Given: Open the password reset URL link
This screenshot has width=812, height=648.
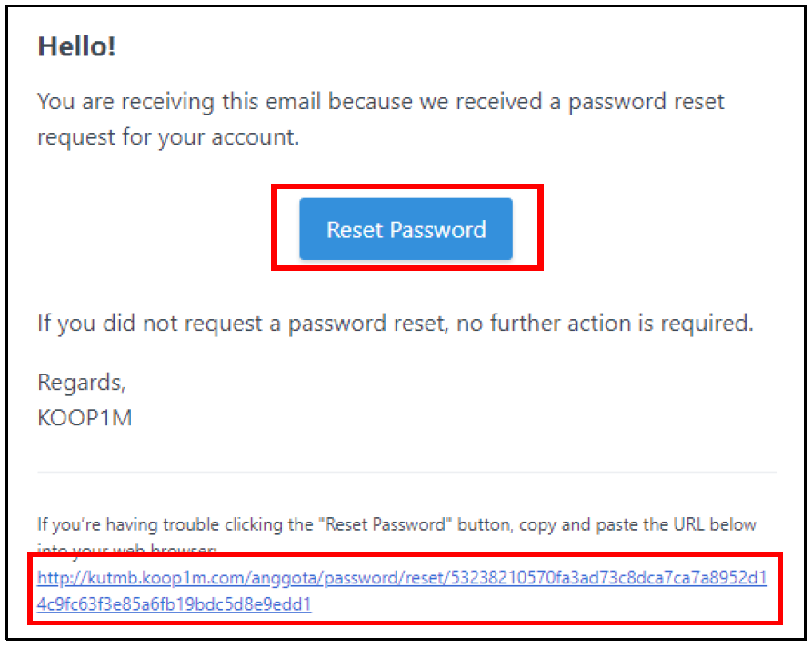Looking at the screenshot, I should point(402,578).
